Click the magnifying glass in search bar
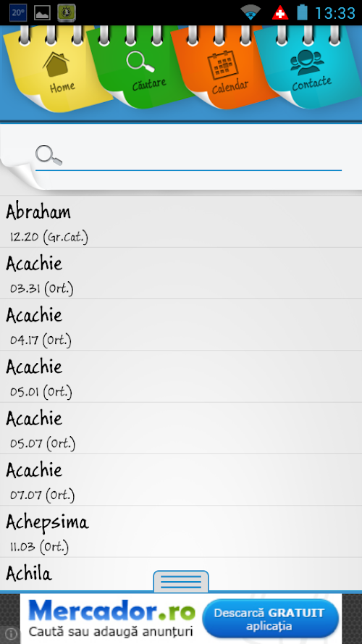 (x=49, y=156)
